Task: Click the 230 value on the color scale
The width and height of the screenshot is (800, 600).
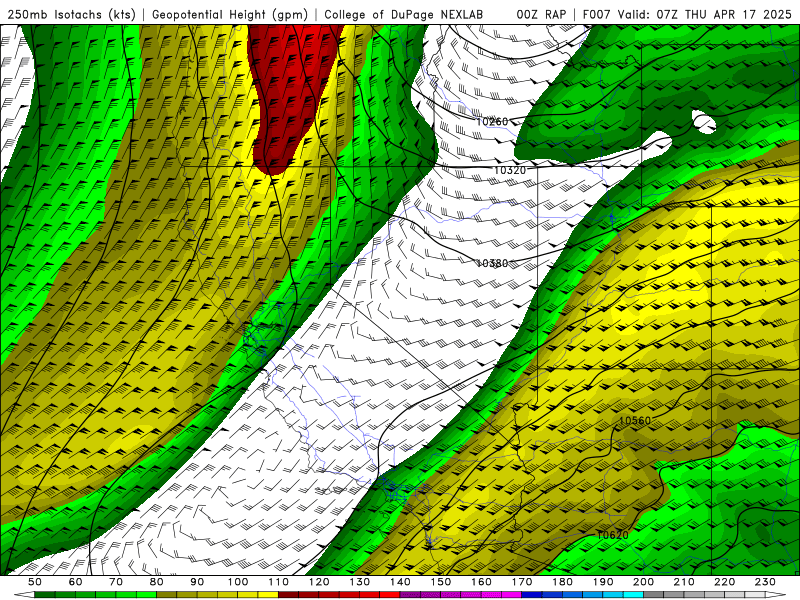Action: pos(765,582)
